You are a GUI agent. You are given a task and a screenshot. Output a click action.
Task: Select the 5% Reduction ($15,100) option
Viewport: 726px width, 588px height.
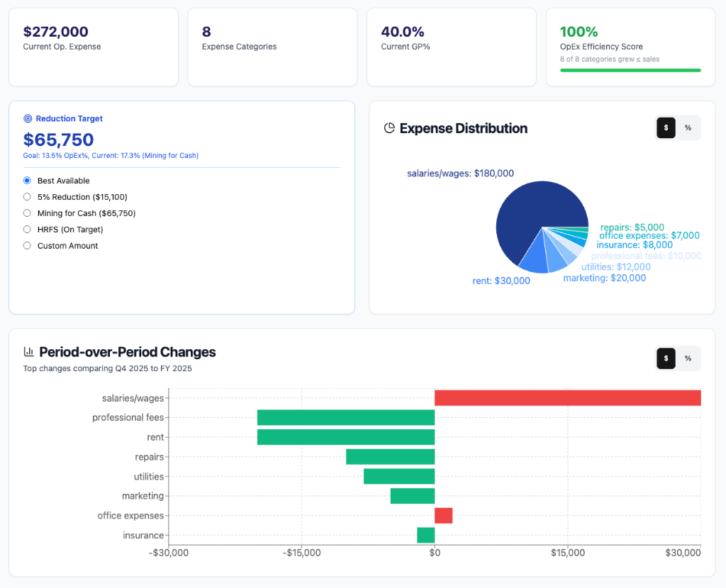click(28, 197)
